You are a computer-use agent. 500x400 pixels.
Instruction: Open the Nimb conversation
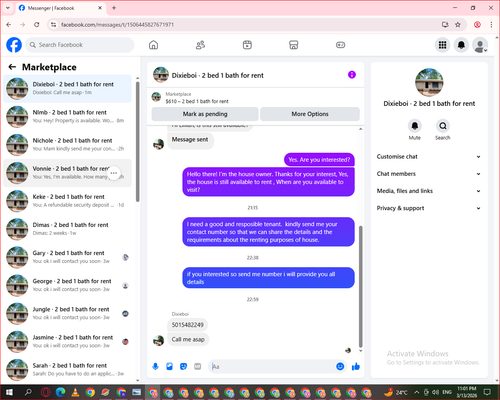click(68, 116)
